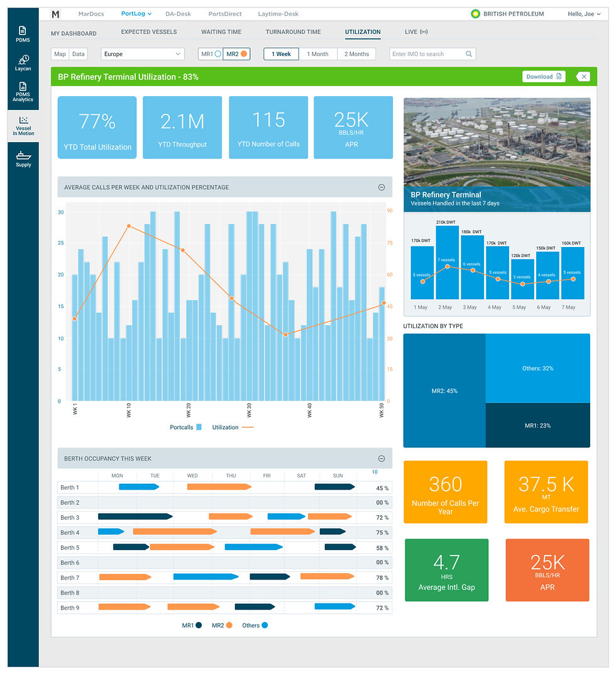The image size is (616, 675).
Task: Select the 1 Week range
Action: (281, 54)
